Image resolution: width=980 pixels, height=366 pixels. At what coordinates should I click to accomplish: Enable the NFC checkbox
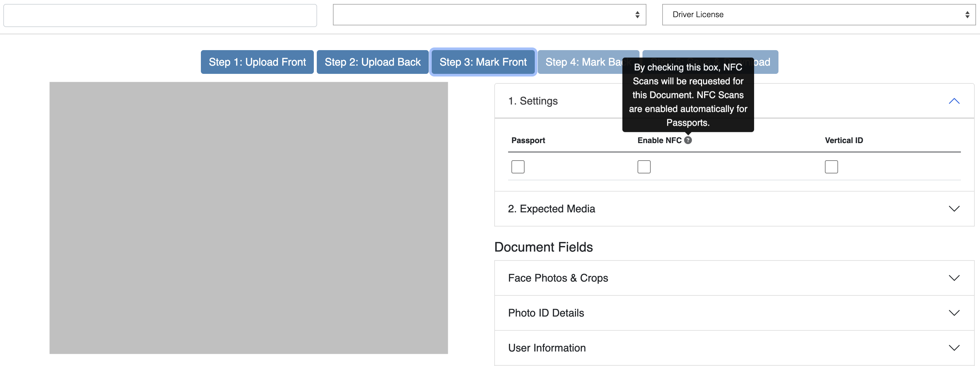click(x=644, y=167)
